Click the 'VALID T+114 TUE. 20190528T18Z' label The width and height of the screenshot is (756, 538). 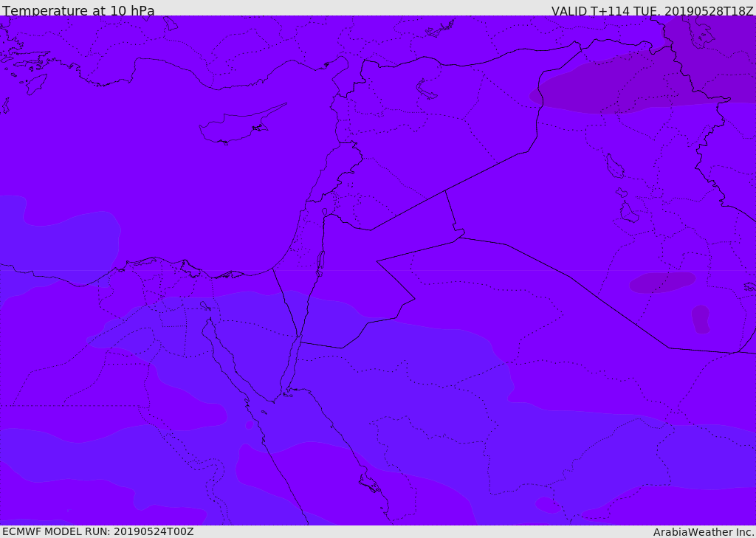click(x=653, y=10)
